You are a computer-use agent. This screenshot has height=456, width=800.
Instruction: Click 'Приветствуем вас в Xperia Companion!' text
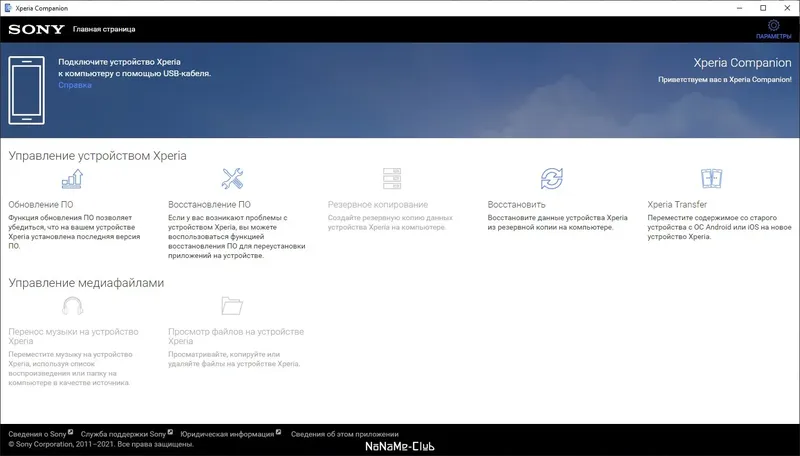724,80
